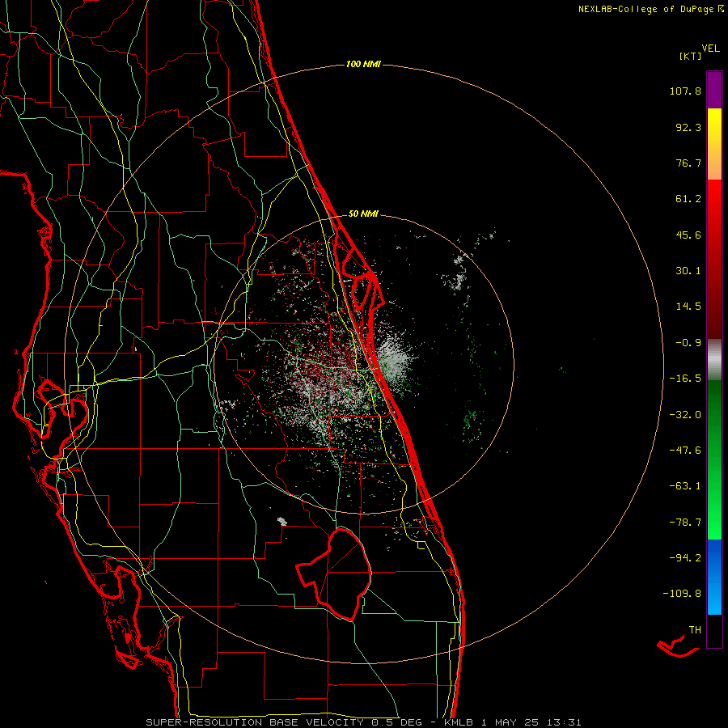The height and width of the screenshot is (728, 728).
Task: Select the -109.8 legend value
Action: (682, 594)
